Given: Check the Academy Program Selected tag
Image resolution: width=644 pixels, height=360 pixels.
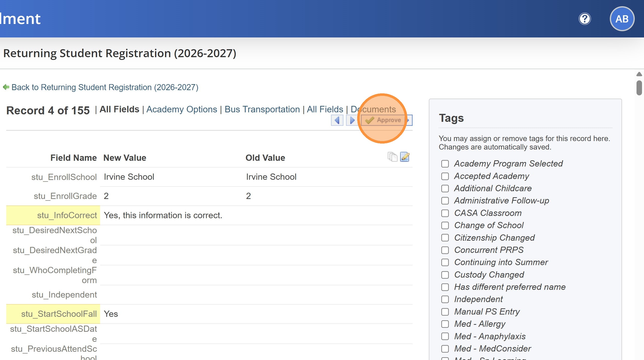Looking at the screenshot, I should tap(445, 164).
